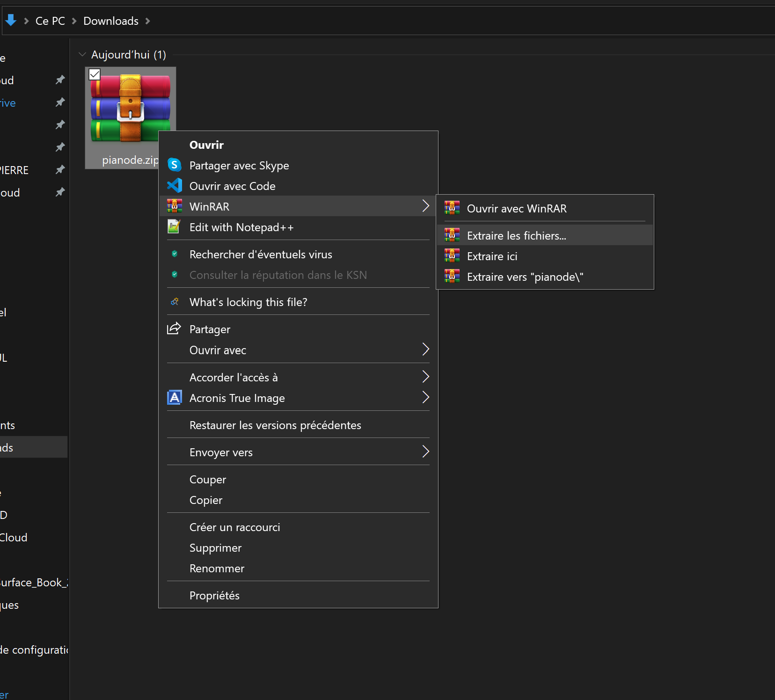This screenshot has width=775, height=700.
Task: Select the 'de configurati' sidebar item
Action: [34, 650]
